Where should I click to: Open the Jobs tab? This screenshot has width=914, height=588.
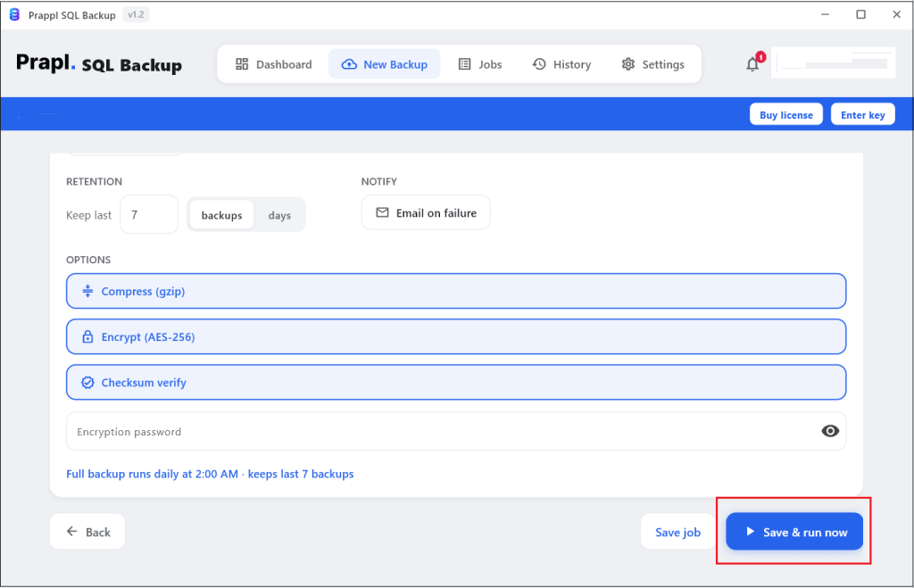click(479, 64)
